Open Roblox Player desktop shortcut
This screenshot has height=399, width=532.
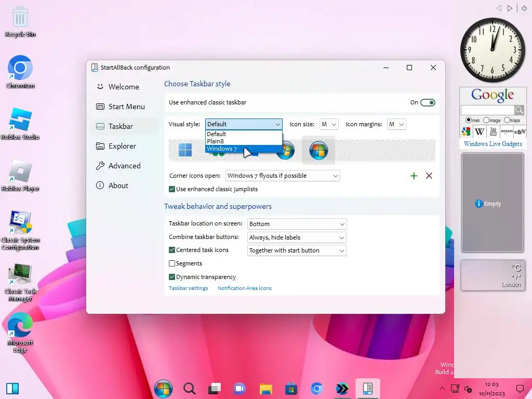(x=20, y=176)
